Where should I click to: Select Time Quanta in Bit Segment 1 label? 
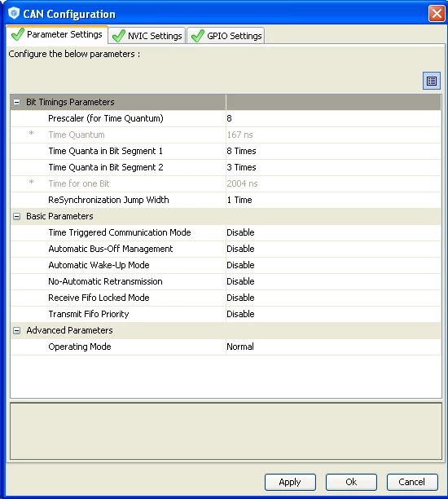click(x=105, y=151)
